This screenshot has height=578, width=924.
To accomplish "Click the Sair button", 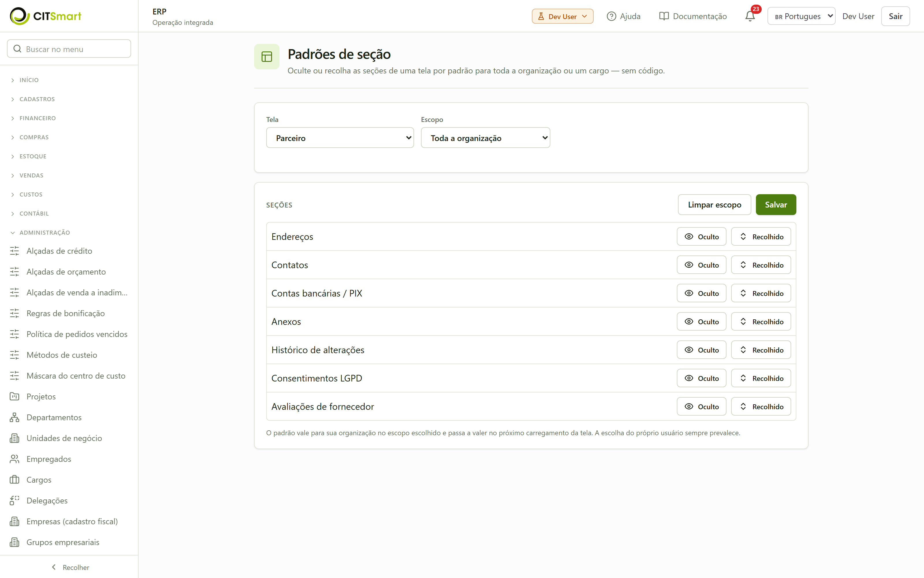I will (x=895, y=16).
